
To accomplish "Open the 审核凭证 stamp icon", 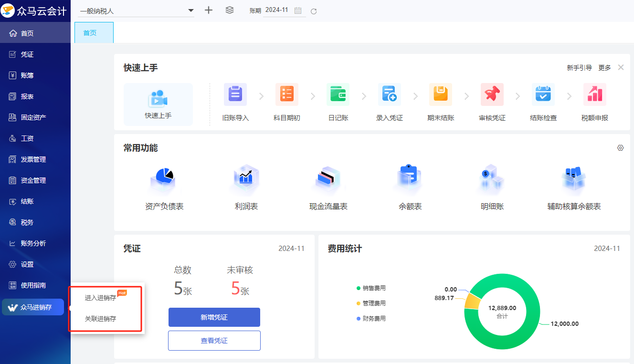I will (492, 94).
